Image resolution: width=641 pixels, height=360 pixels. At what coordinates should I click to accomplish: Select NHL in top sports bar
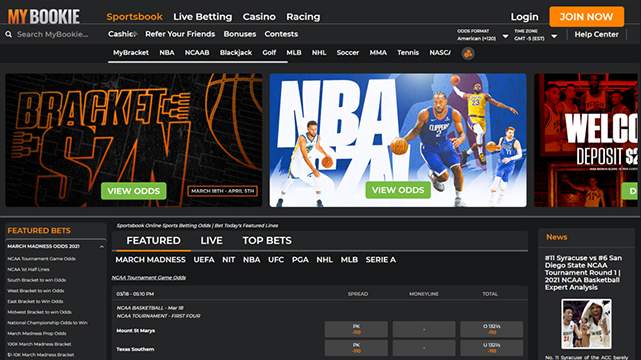(x=319, y=53)
